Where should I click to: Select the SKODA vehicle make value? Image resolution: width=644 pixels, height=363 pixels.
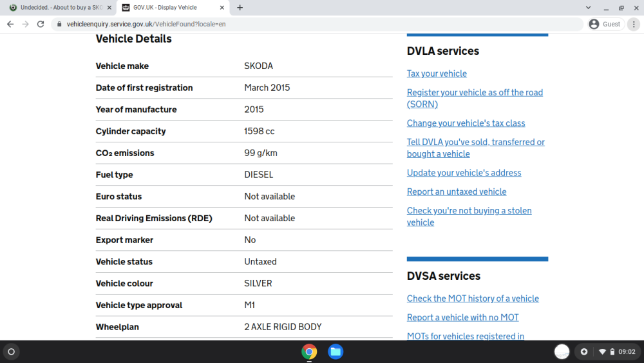pyautogui.click(x=258, y=66)
